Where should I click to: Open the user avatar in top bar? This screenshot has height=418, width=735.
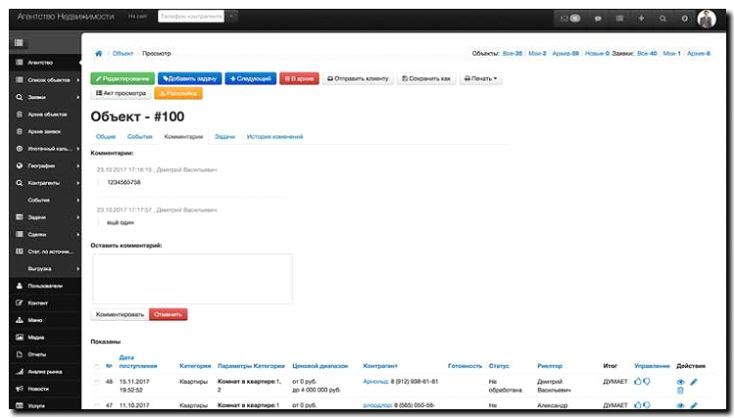pos(706,18)
